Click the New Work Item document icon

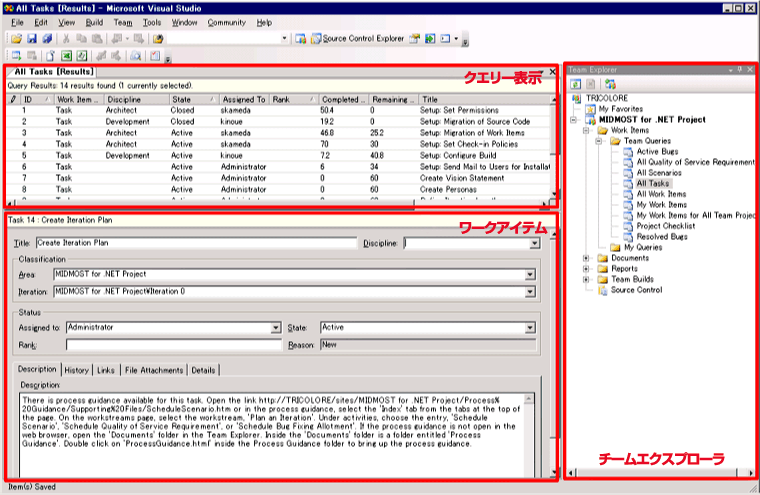click(x=51, y=56)
